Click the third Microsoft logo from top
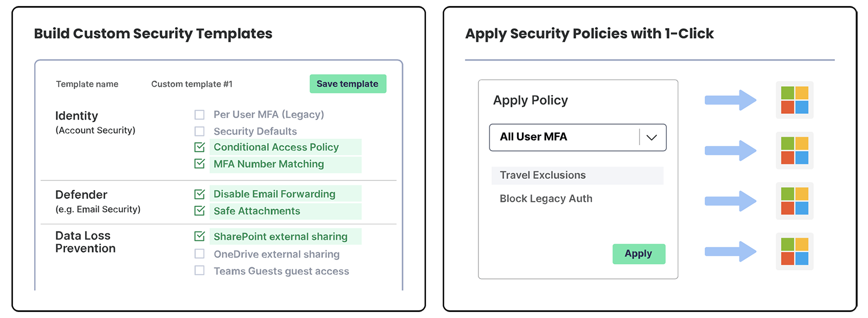This screenshot has width=868, height=318. pyautogui.click(x=794, y=201)
